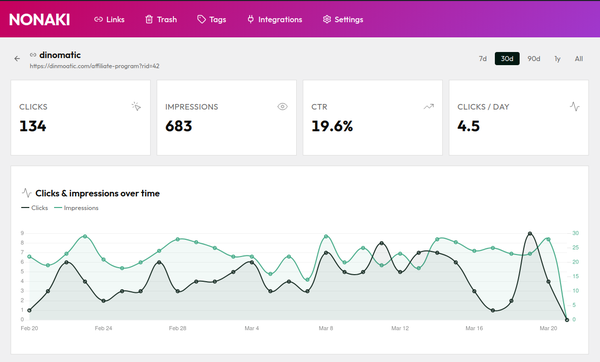600x362 pixels.
Task: Select the 30d time range
Action: (507, 59)
